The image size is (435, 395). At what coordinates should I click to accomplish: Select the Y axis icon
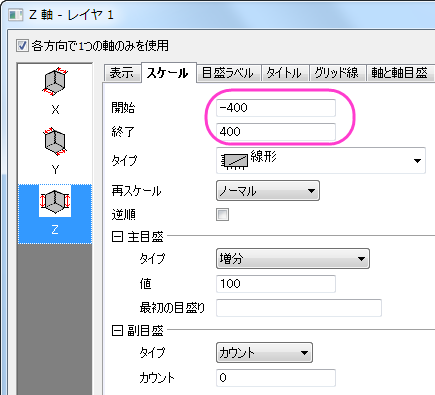pos(55,141)
